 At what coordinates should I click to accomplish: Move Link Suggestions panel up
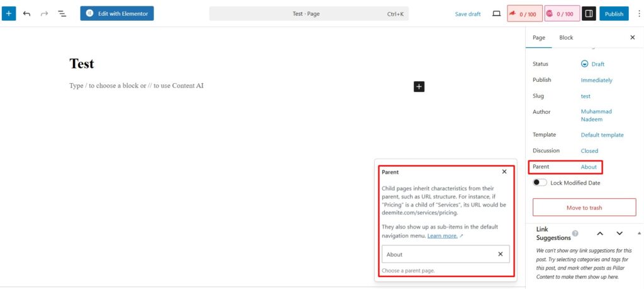pos(599,234)
